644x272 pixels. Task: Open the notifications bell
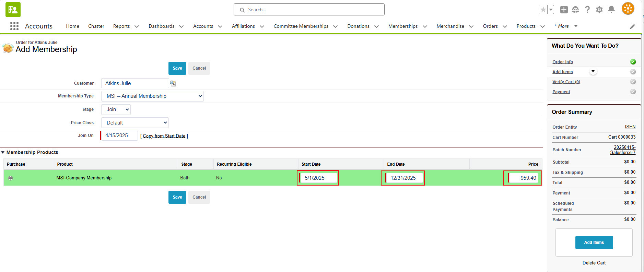pyautogui.click(x=611, y=10)
